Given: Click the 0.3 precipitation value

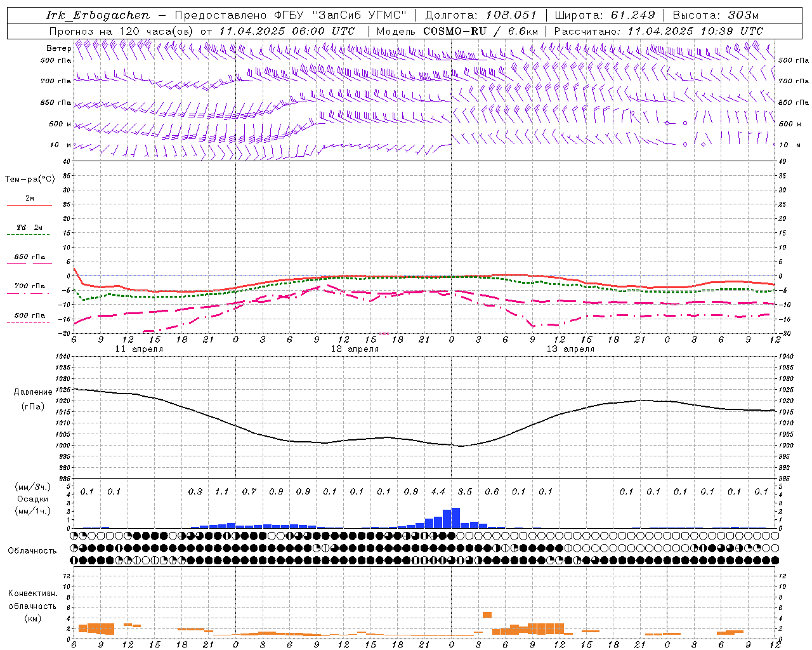Looking at the screenshot, I should pos(195,491).
